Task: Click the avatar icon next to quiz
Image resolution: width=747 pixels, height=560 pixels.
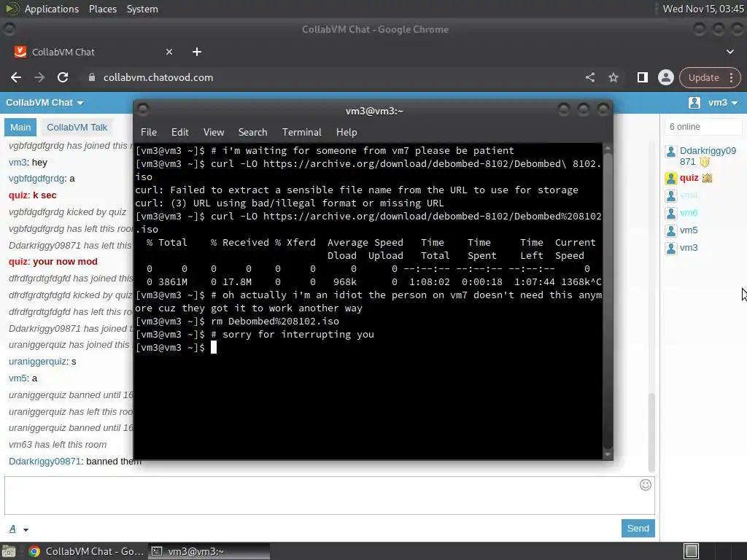Action: (x=671, y=179)
